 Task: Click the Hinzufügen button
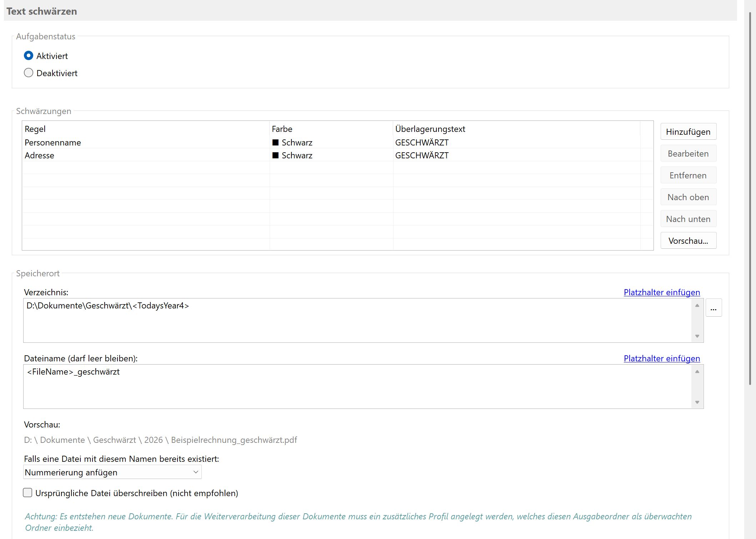688,132
